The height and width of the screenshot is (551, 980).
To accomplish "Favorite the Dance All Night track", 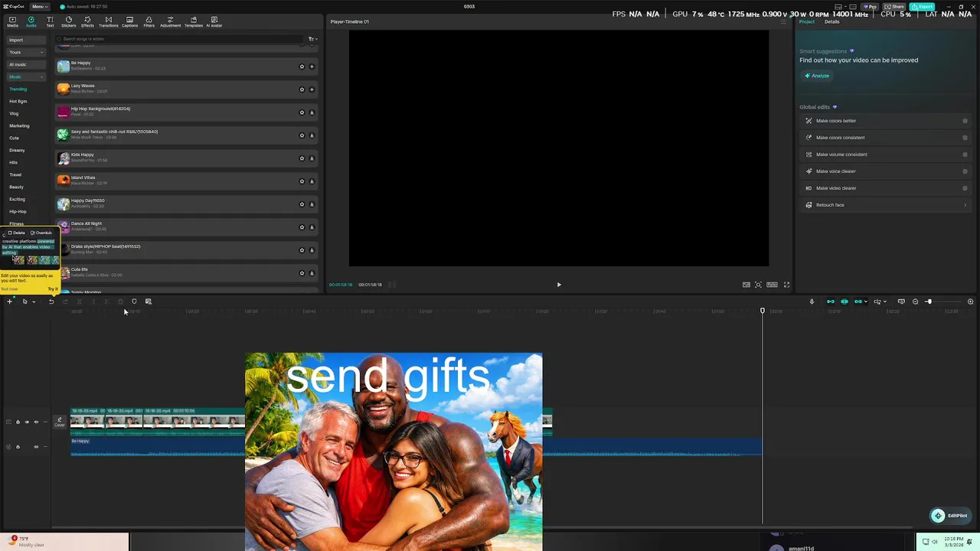I will coord(302,227).
